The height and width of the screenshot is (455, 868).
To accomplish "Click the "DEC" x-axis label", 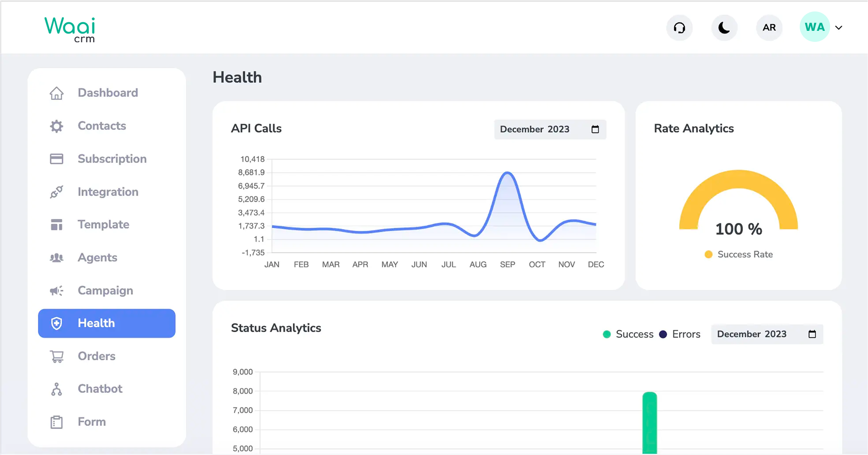I will coord(596,265).
